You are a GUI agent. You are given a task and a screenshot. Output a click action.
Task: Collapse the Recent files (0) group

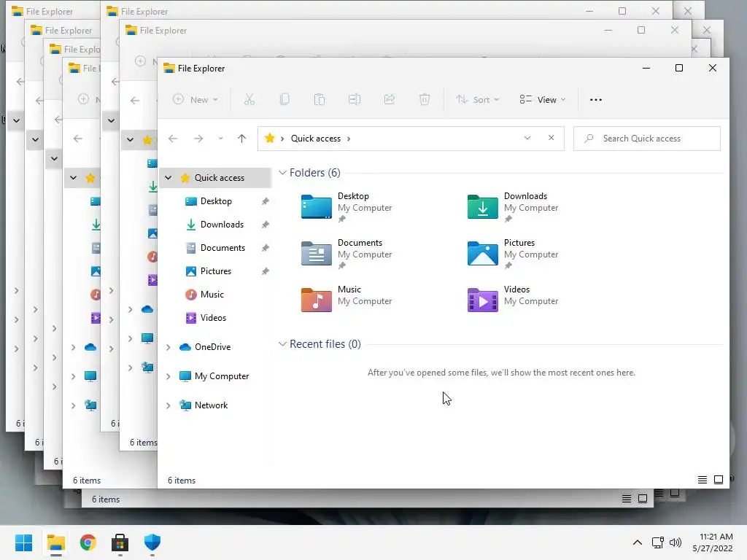coord(282,344)
